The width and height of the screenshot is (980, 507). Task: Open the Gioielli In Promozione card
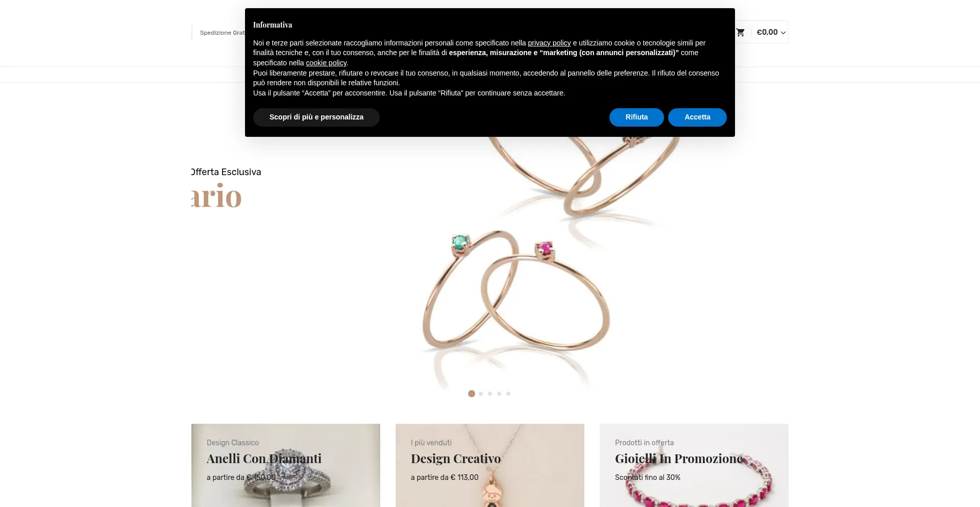point(694,465)
